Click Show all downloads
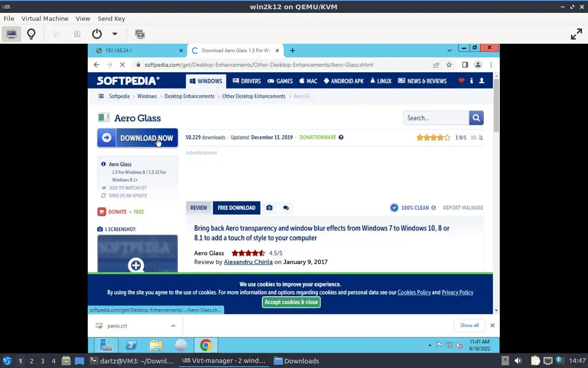 coord(469,325)
